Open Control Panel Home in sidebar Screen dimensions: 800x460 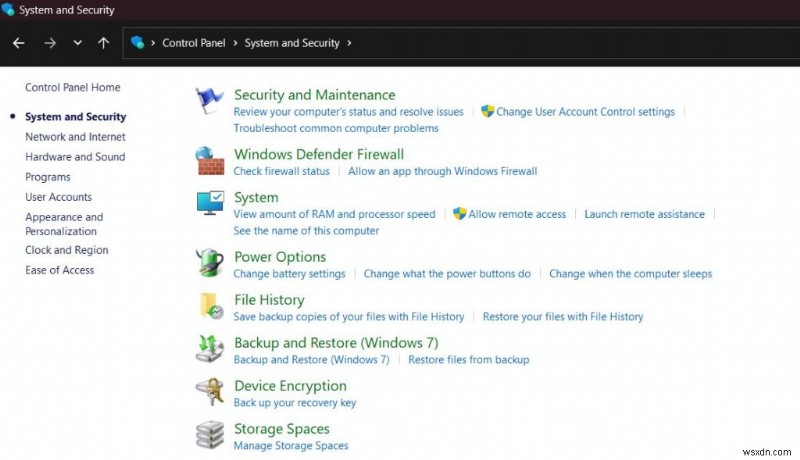(73, 87)
